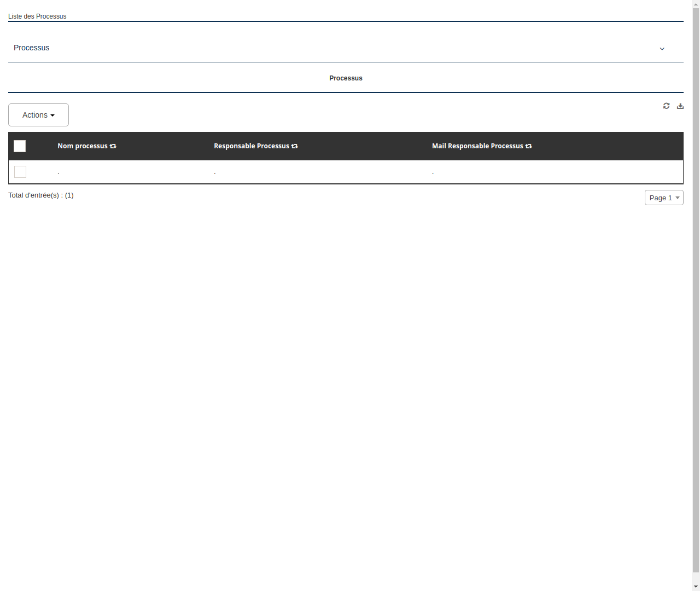Check the first row's checkbox
This screenshot has width=700, height=591.
coord(20,172)
